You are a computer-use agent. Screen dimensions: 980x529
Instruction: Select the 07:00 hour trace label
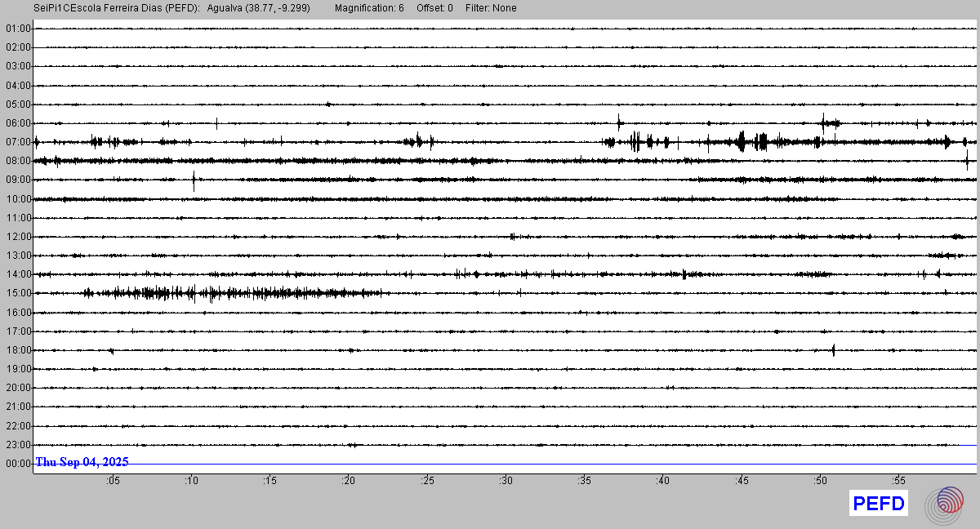[x=18, y=142]
